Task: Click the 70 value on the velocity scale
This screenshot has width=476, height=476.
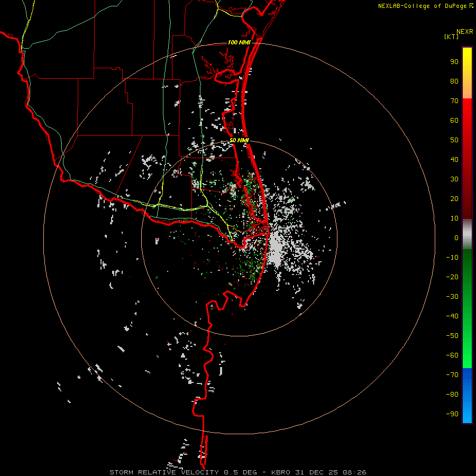Action: click(454, 101)
